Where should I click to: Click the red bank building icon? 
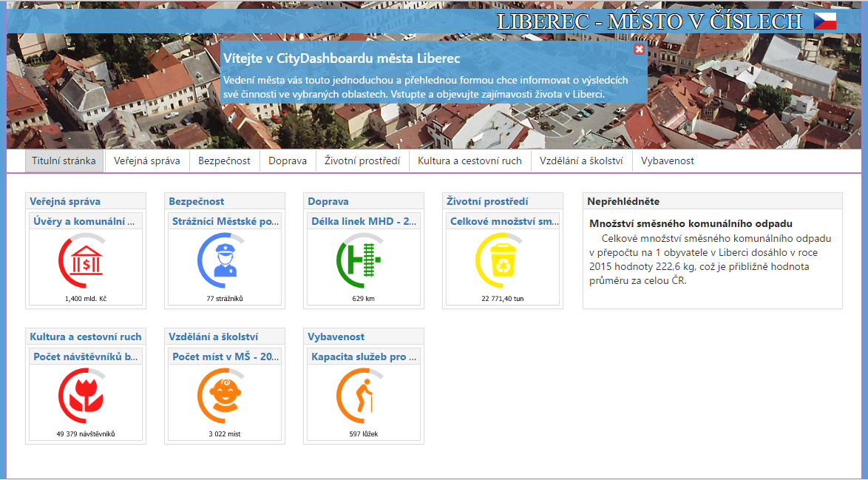(x=85, y=260)
